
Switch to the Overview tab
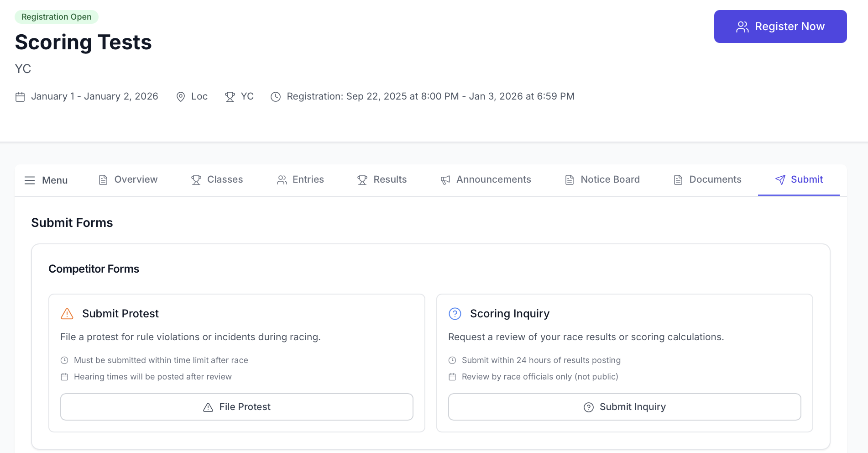click(x=128, y=179)
